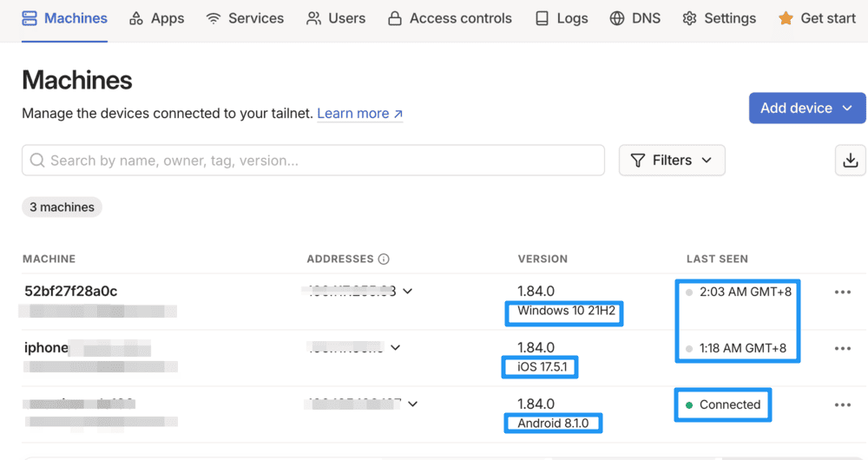Click the magnifier icon in search bar
Viewport: 868px width, 460px height.
tap(37, 161)
